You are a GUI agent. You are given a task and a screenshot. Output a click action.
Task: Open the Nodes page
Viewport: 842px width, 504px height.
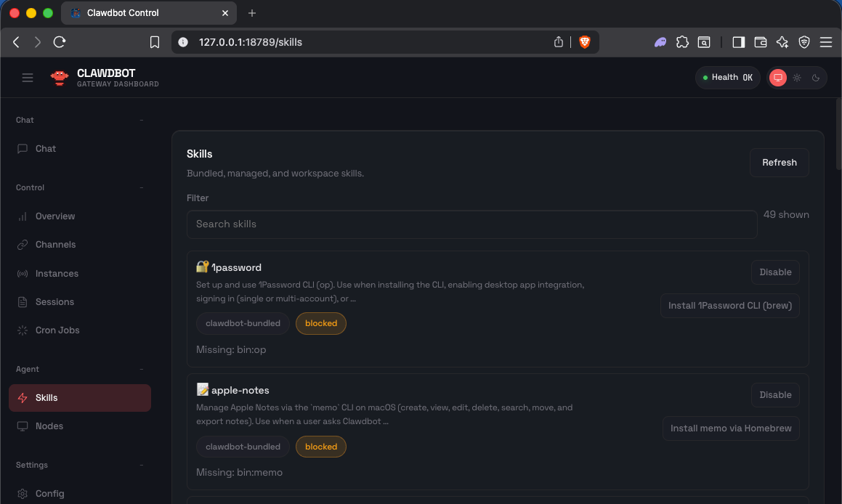click(79, 426)
